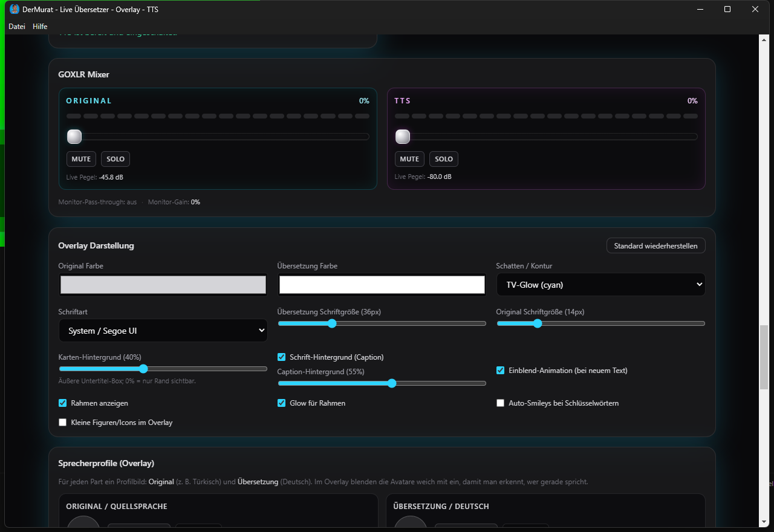
Task: Minimize the DerMurat window
Action: point(700,9)
